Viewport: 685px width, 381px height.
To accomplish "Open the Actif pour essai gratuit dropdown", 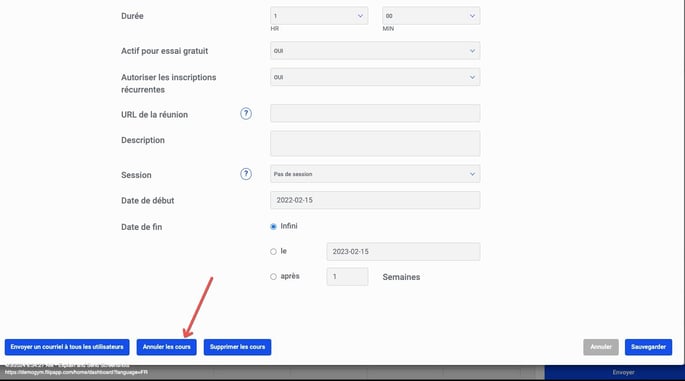I will pyautogui.click(x=375, y=51).
